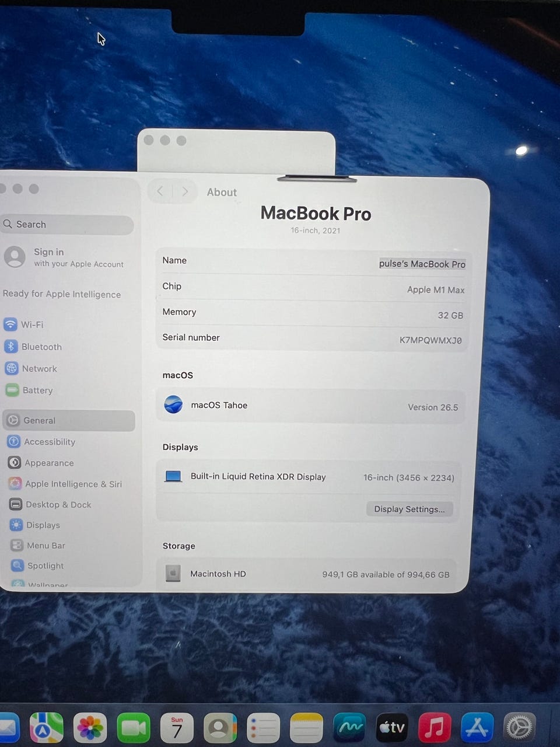This screenshot has width=560, height=747.
Task: Open Ready for Apple Intelligence notice
Action: (62, 294)
